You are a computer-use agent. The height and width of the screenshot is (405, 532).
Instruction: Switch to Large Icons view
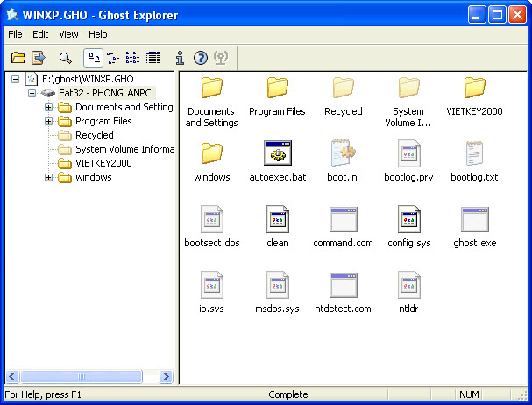tap(93, 58)
